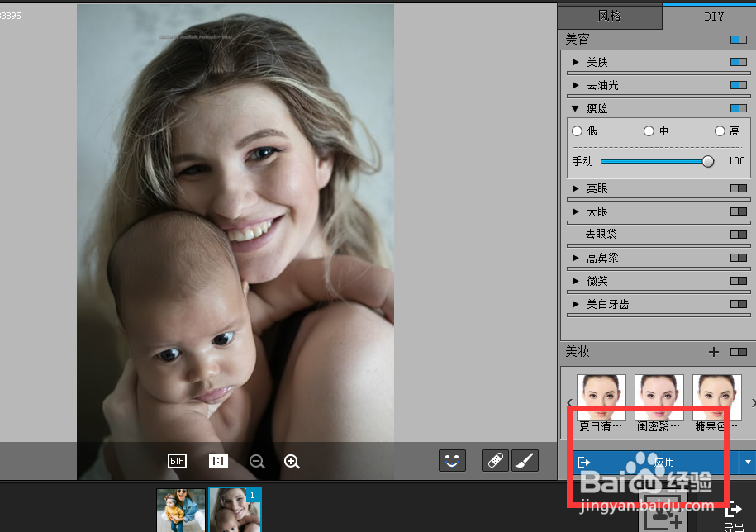
Task: Zoom in with the plus magnifier
Action: coord(292,462)
